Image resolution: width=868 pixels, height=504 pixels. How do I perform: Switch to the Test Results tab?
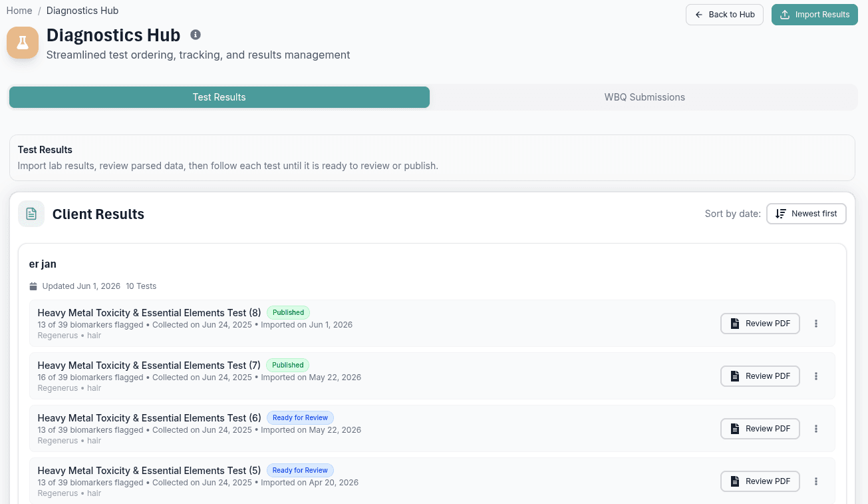219,97
